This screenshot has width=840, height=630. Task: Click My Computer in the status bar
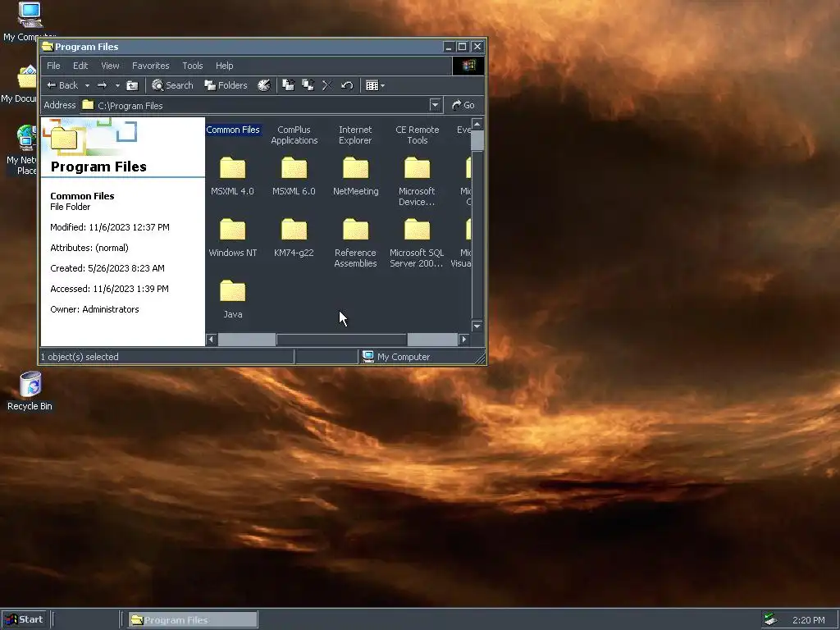click(x=396, y=357)
